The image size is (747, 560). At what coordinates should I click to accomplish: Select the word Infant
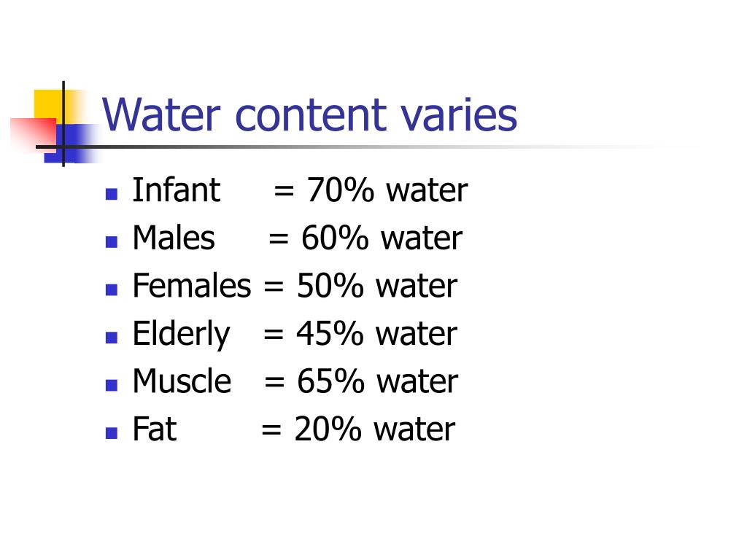[177, 190]
